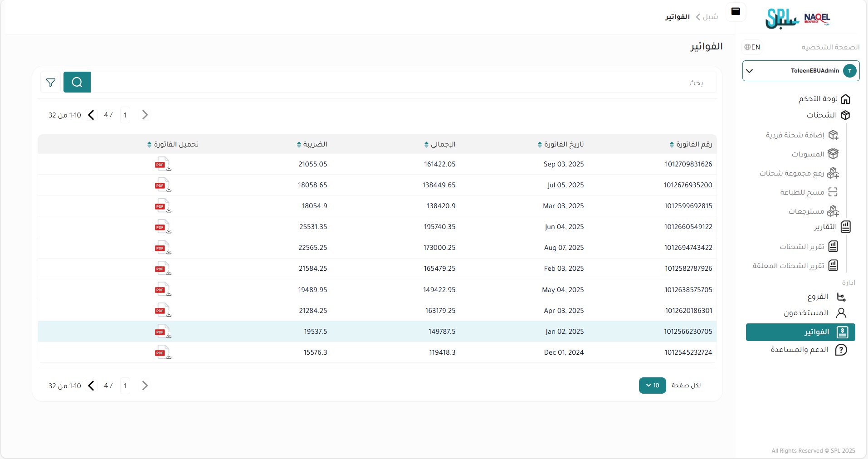Switch language to EN
The width and height of the screenshot is (868, 459).
click(752, 47)
